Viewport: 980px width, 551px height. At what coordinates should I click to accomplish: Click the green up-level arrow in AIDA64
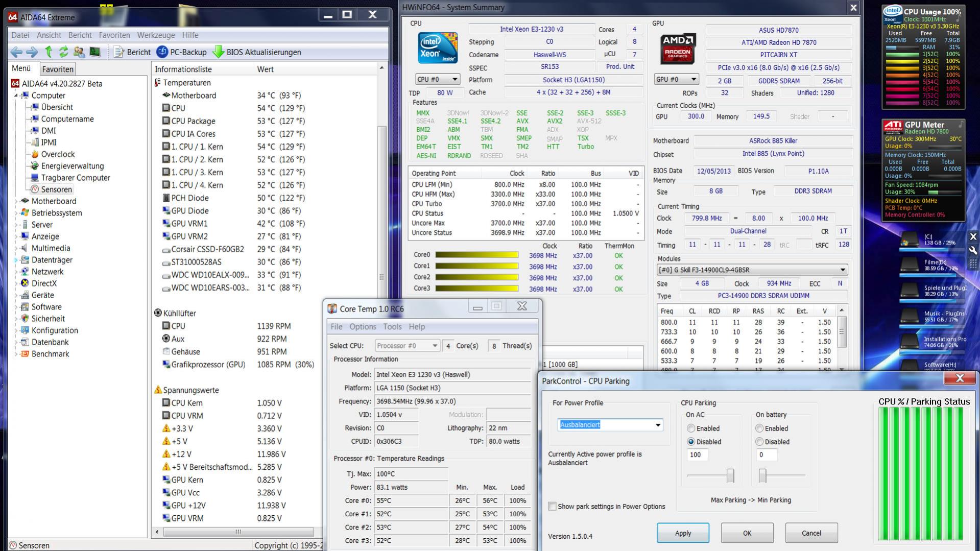[x=49, y=52]
